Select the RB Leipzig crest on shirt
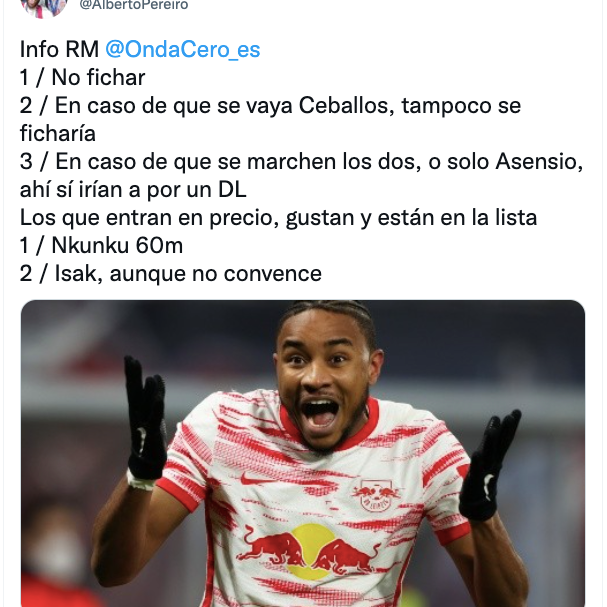The image size is (607, 607). 376,495
